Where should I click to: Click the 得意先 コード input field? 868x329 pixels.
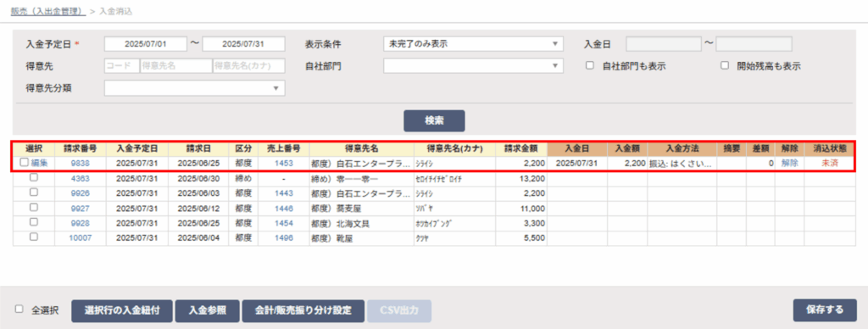(x=122, y=66)
